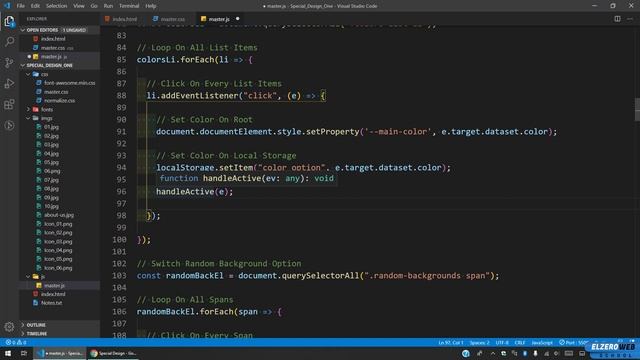The height and width of the screenshot is (360, 640).
Task: Open the Search view icon
Action: click(x=9, y=41)
